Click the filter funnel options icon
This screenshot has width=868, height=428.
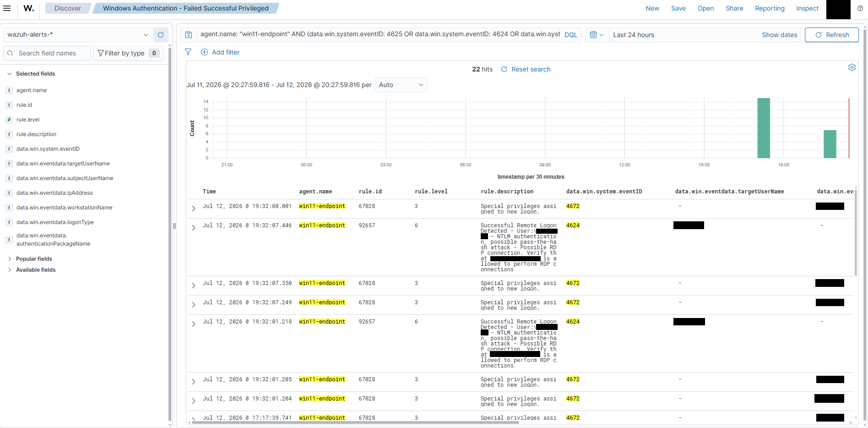188,52
